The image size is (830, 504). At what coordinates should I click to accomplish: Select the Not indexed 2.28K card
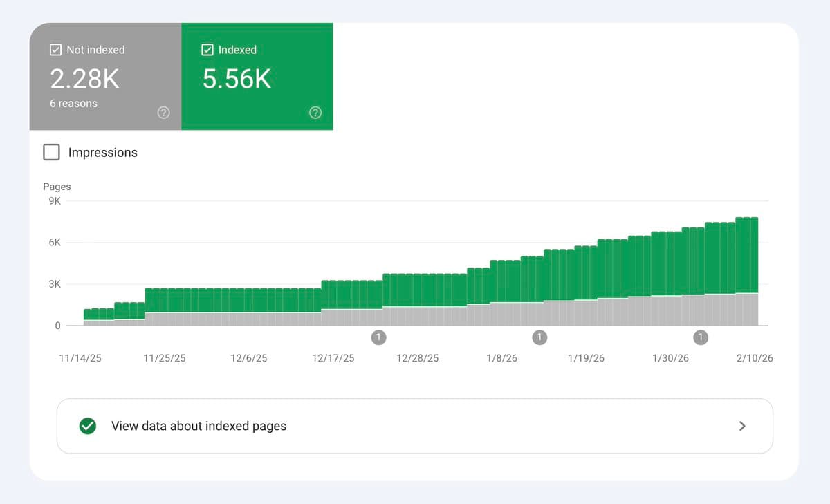[x=105, y=76]
